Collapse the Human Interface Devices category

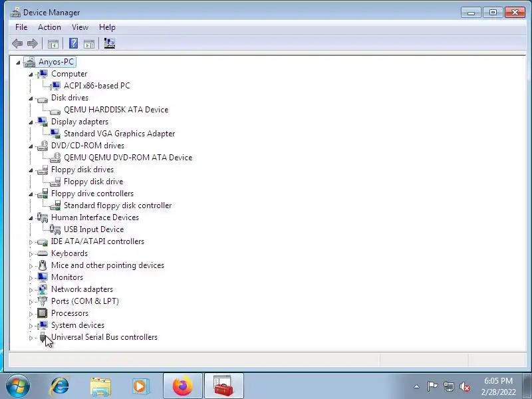coord(31,218)
